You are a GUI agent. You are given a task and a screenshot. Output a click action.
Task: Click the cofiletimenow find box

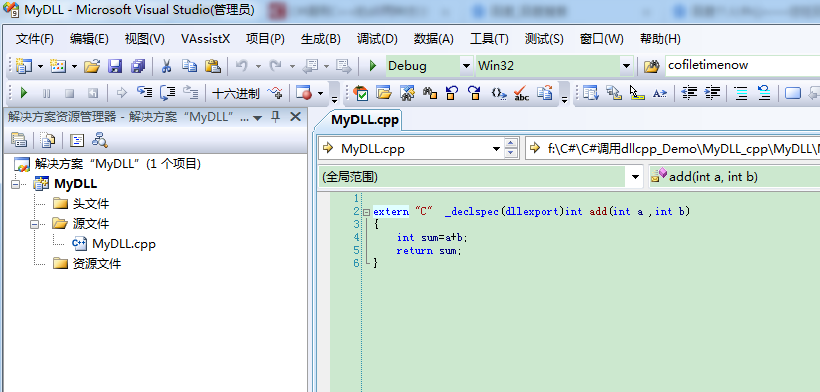pyautogui.click(x=742, y=65)
